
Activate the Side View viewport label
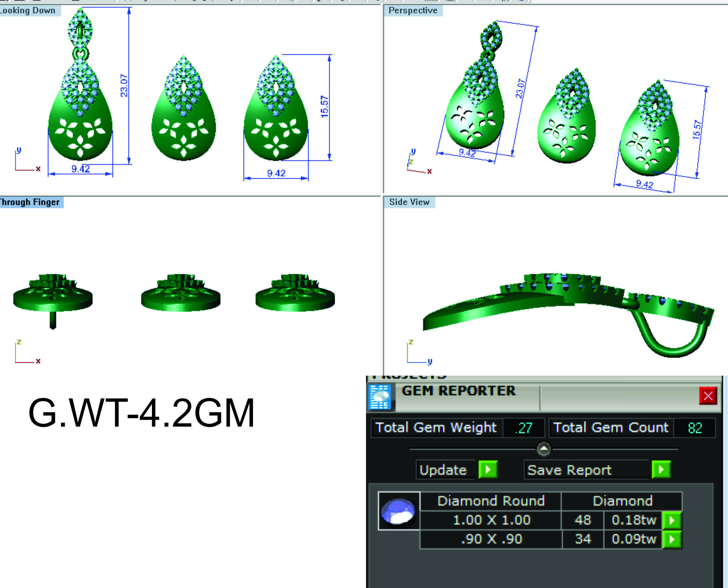(x=409, y=202)
